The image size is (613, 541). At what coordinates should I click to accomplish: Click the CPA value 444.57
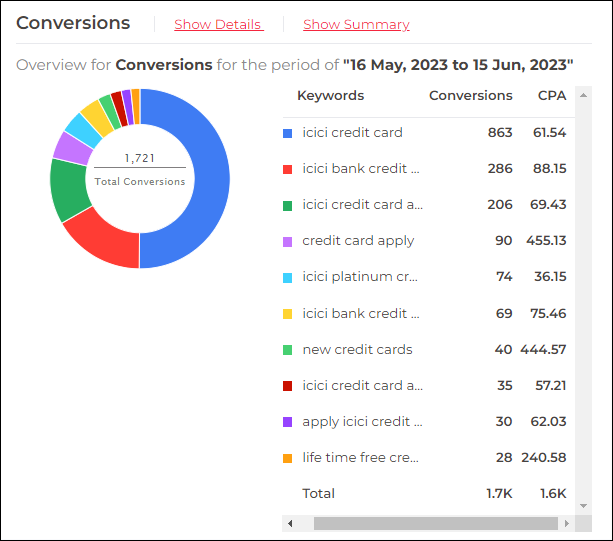[543, 349]
